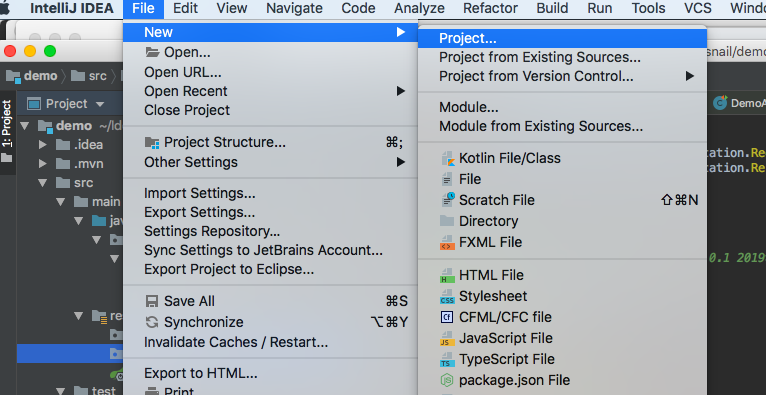Screen dimensions: 766x395
Task: Open the Code menu
Action: coord(359,8)
